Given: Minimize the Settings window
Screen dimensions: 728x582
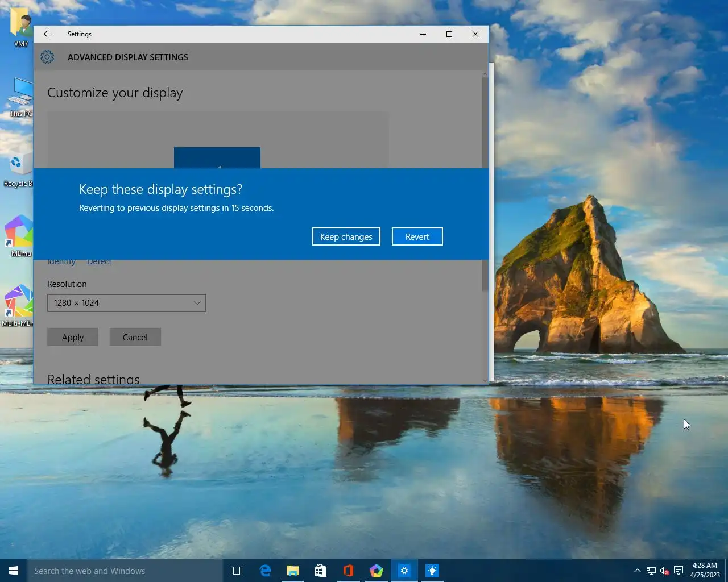Looking at the screenshot, I should coord(423,34).
